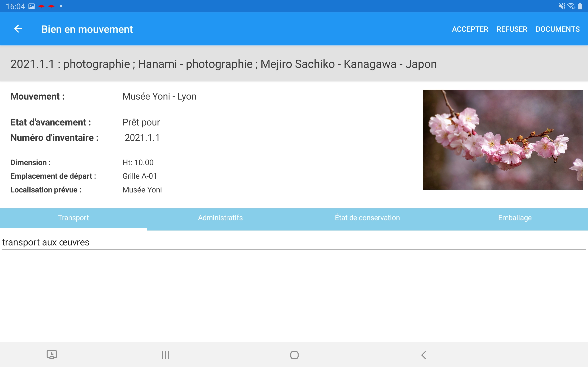Select the Emballage tab

point(514,218)
